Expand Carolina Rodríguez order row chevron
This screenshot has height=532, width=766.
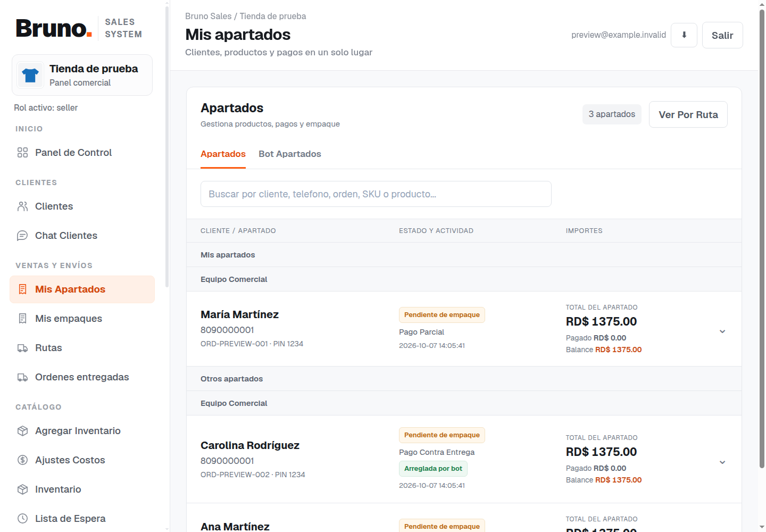(x=722, y=462)
